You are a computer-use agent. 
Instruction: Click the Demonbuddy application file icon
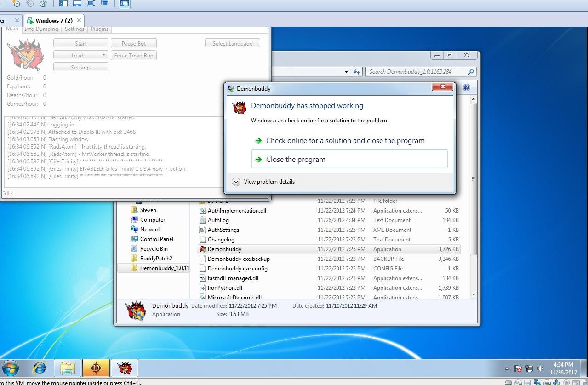[x=202, y=249]
